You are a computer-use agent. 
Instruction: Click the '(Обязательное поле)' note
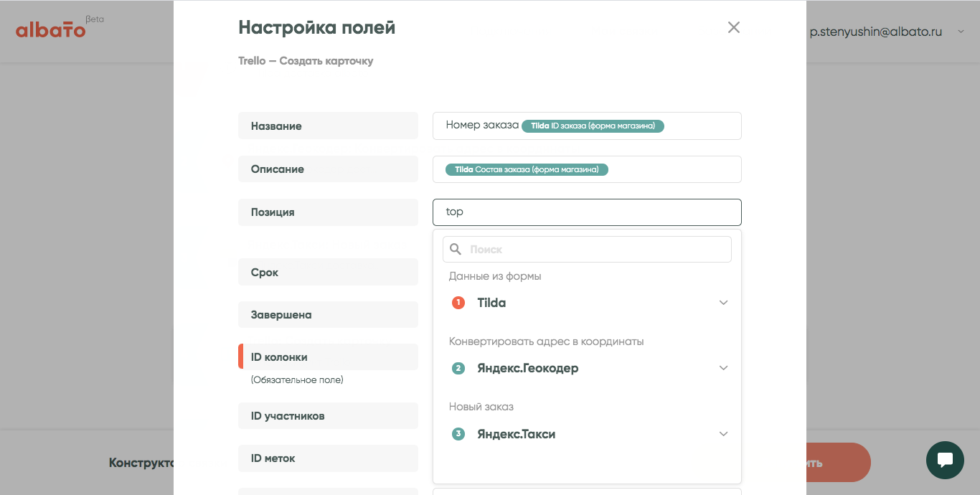pyautogui.click(x=297, y=379)
